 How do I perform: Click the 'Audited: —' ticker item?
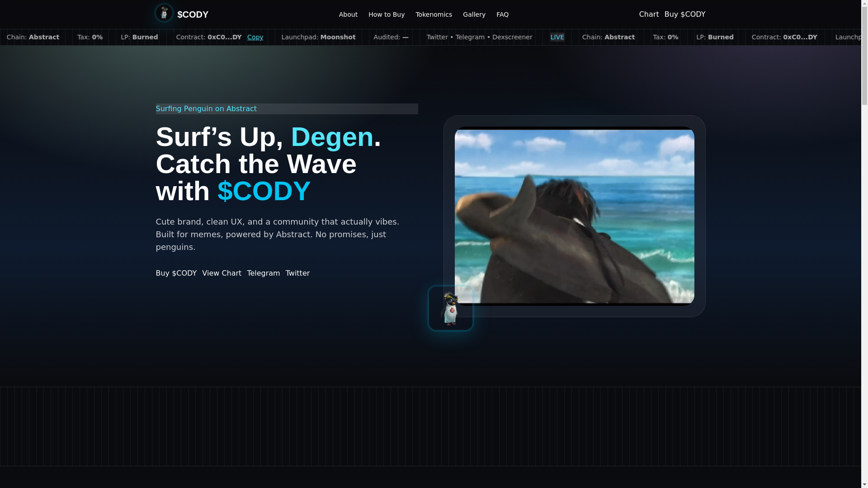[x=391, y=37]
